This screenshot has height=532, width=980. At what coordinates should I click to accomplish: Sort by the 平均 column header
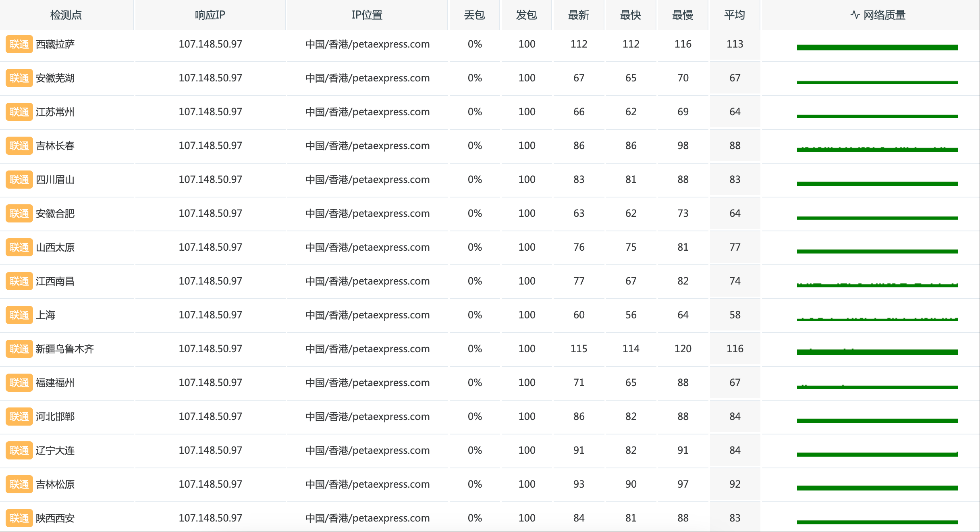[734, 15]
